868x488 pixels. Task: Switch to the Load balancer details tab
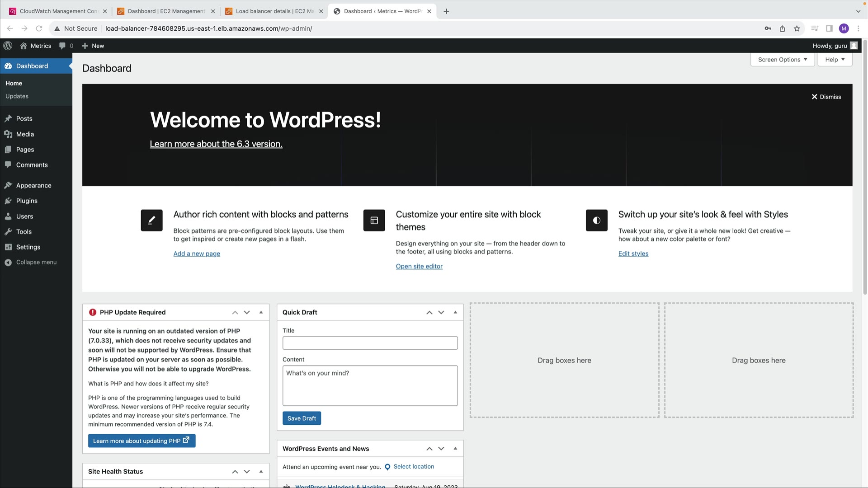click(274, 11)
